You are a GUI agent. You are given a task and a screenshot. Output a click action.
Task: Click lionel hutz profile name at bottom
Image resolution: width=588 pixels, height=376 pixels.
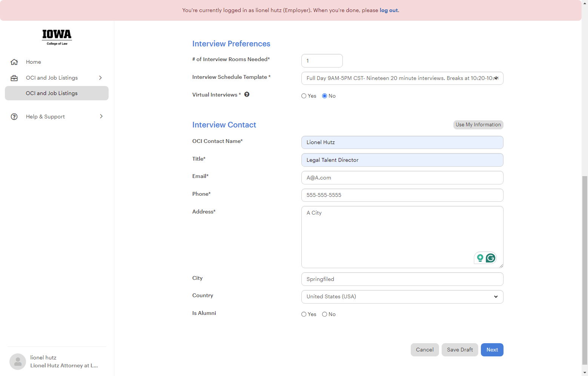[x=43, y=358]
